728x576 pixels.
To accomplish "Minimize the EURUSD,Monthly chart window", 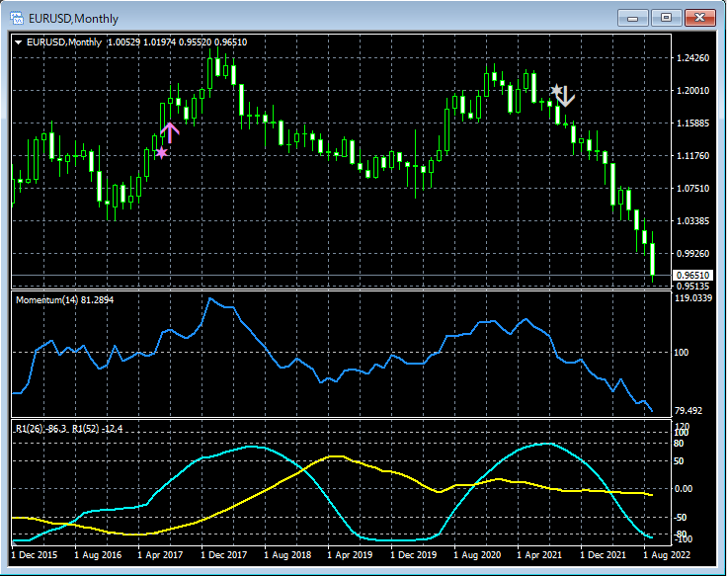I will coord(632,18).
